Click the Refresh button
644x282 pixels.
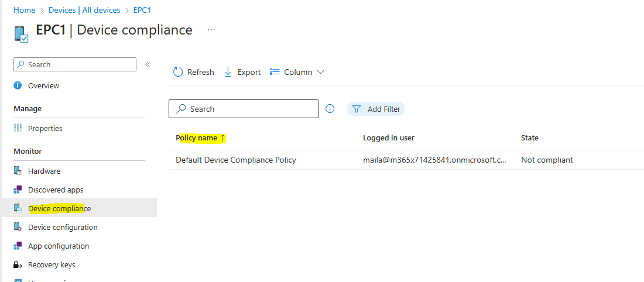pyautogui.click(x=193, y=72)
